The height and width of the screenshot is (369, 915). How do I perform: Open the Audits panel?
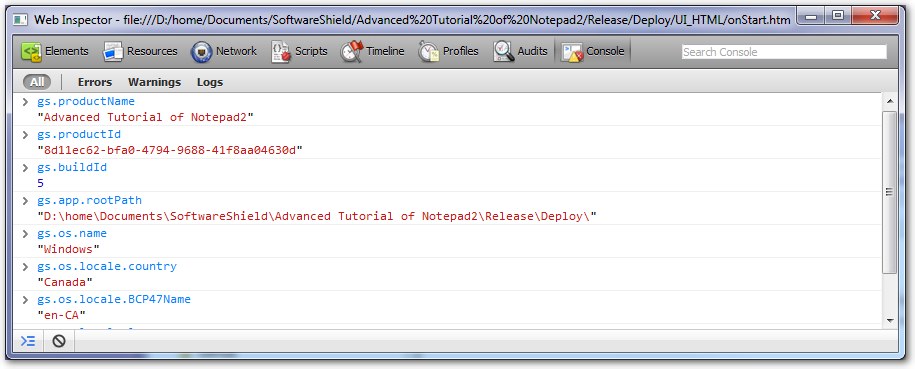tap(521, 51)
